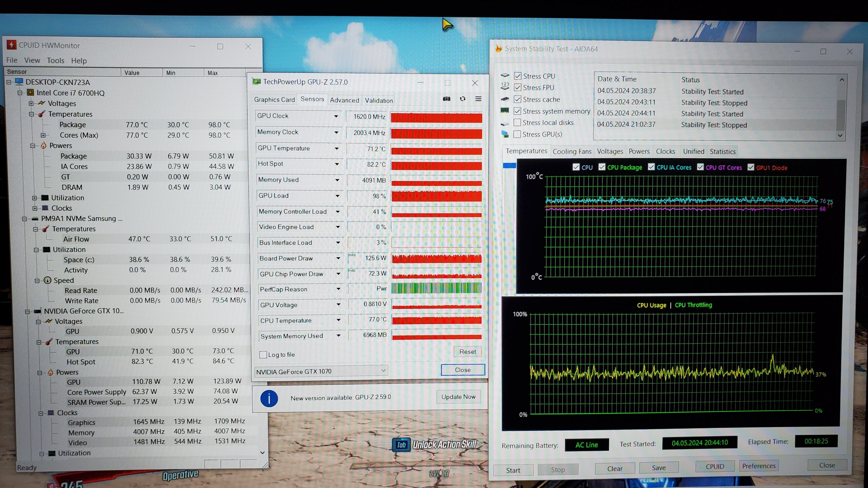Click the GPU-Z refresh sensors icon
This screenshot has height=488, width=868.
coord(462,99)
